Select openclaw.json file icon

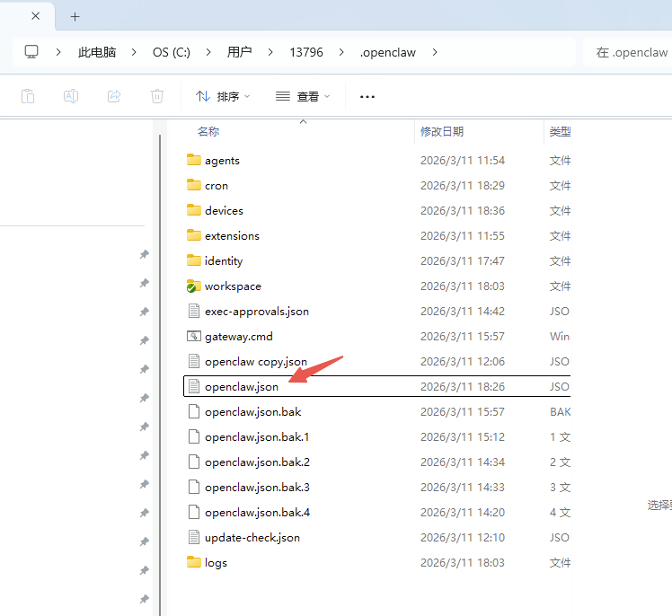coord(194,386)
